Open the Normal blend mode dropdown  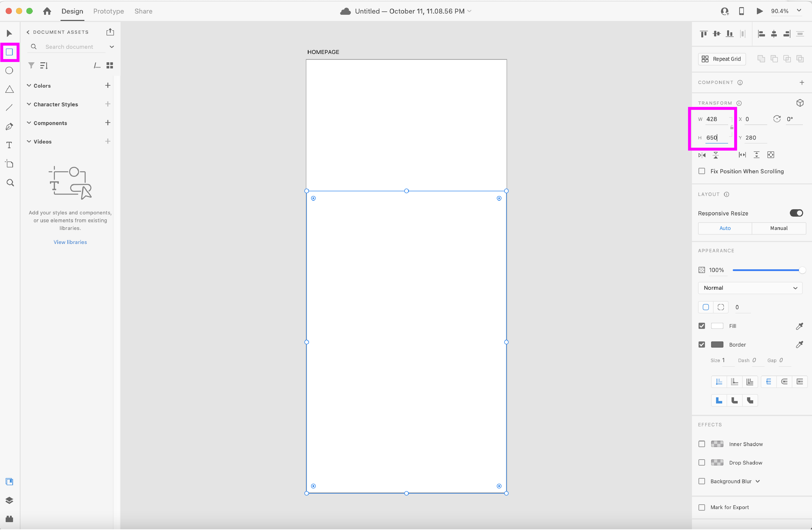tap(750, 288)
